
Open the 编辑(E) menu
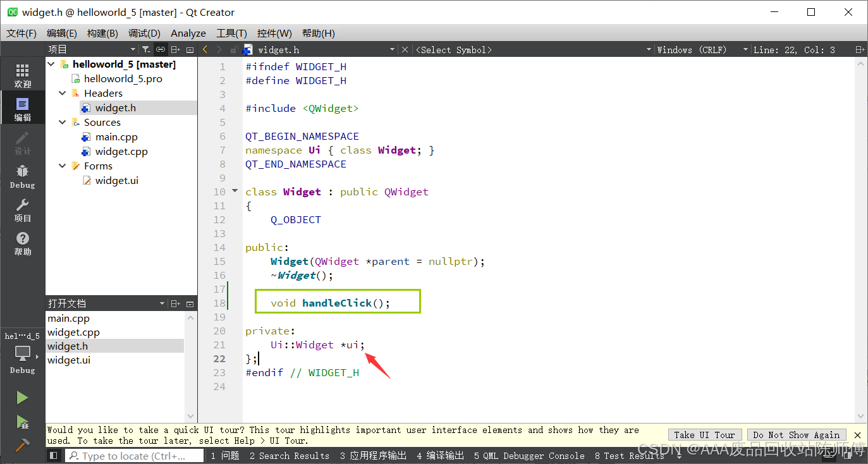tap(62, 33)
